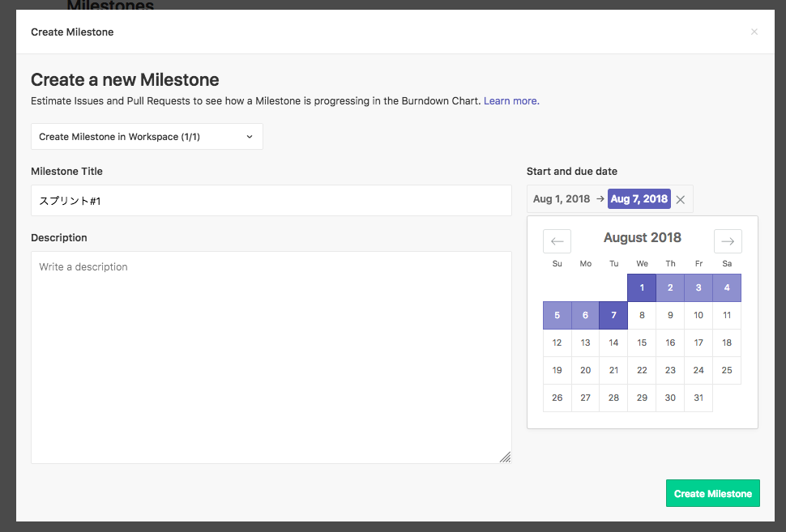Pick August 15 in the calendar
Image resolution: width=786 pixels, height=532 pixels.
pyautogui.click(x=642, y=343)
